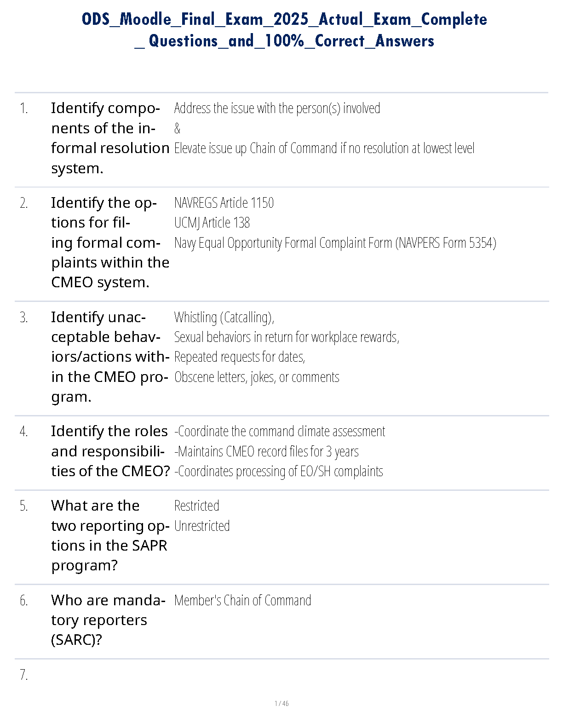Click the 'Whistling (Catcalling)' answer

click(x=224, y=317)
